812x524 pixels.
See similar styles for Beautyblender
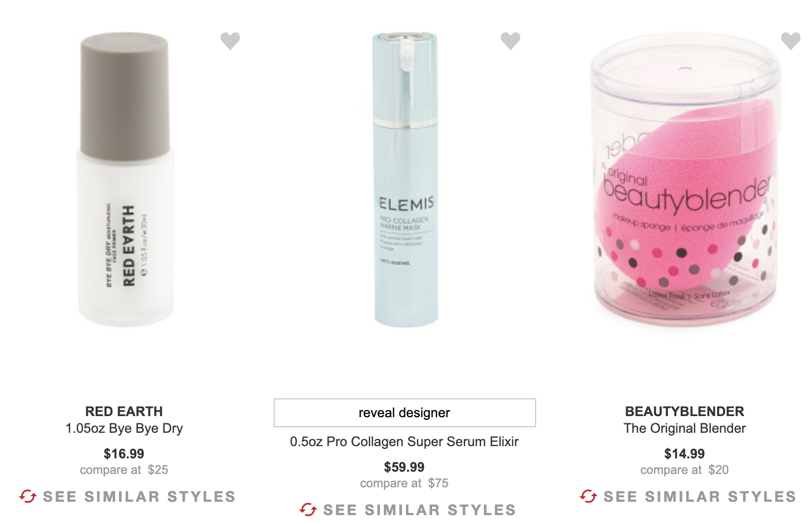coord(688,496)
